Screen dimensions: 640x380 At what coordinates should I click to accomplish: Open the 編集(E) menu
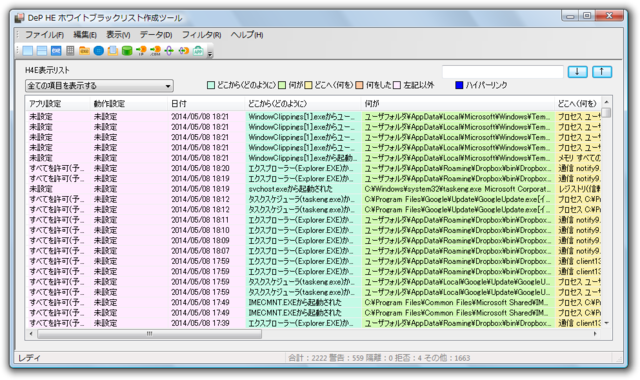[85, 35]
